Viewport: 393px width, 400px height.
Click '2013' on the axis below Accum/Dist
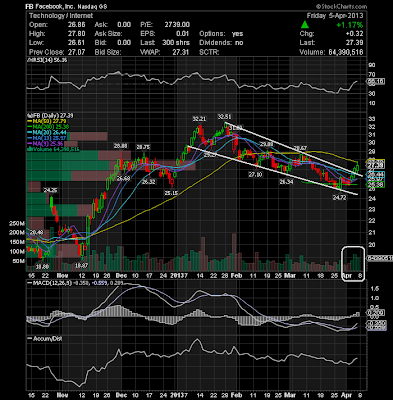tap(177, 395)
